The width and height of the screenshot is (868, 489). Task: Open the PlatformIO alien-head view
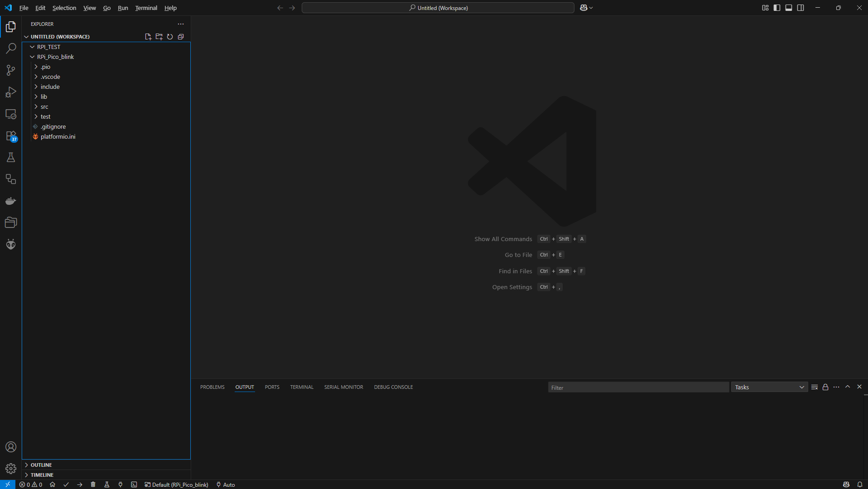pos(11,244)
